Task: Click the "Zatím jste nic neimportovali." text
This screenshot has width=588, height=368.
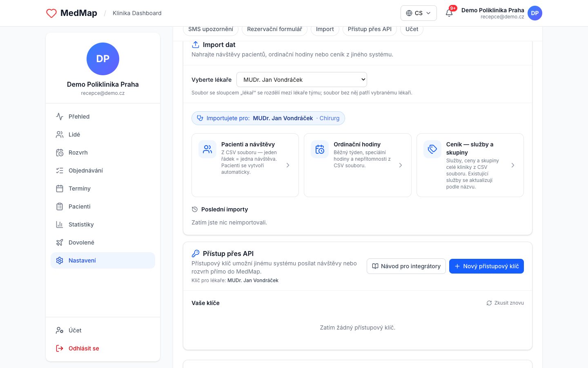Action: point(229,222)
